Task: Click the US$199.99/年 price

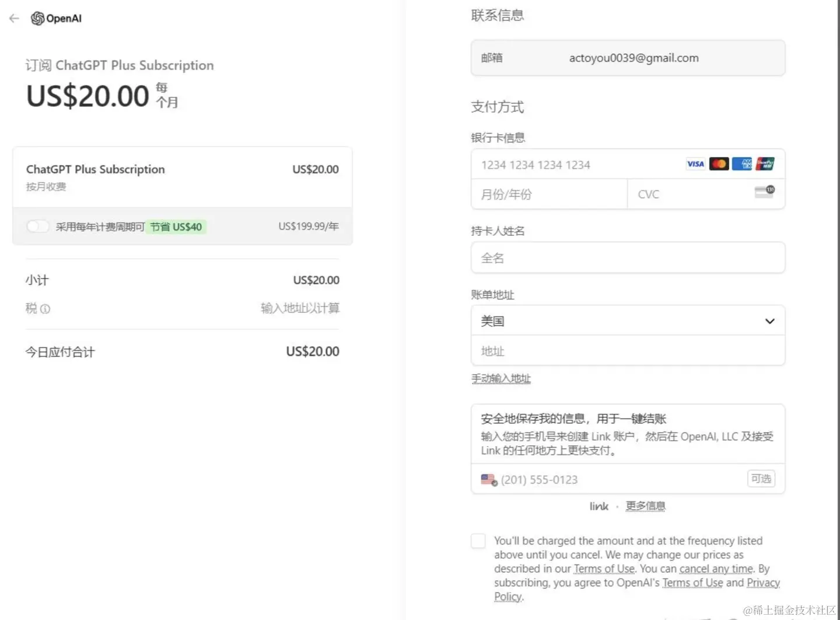Action: (309, 227)
